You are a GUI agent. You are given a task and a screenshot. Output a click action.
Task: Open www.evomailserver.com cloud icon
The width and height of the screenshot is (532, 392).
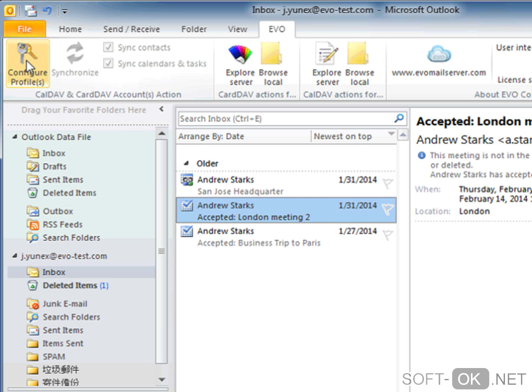[439, 54]
